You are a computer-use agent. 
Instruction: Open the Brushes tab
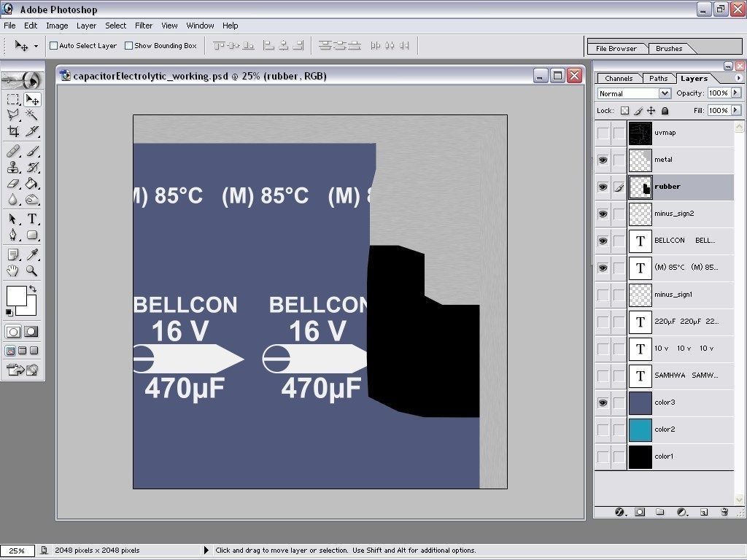[669, 49]
